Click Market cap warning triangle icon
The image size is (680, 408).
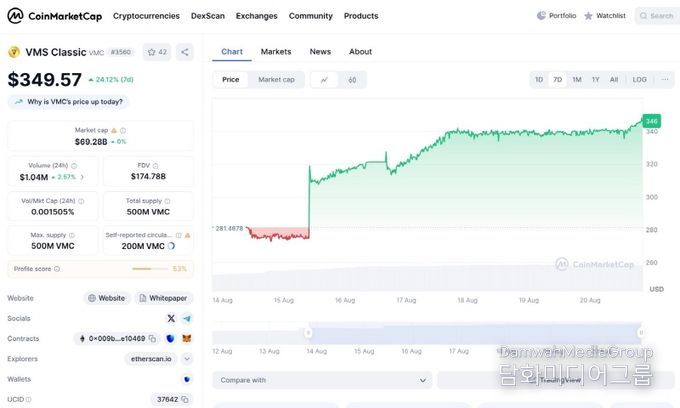[x=114, y=130]
